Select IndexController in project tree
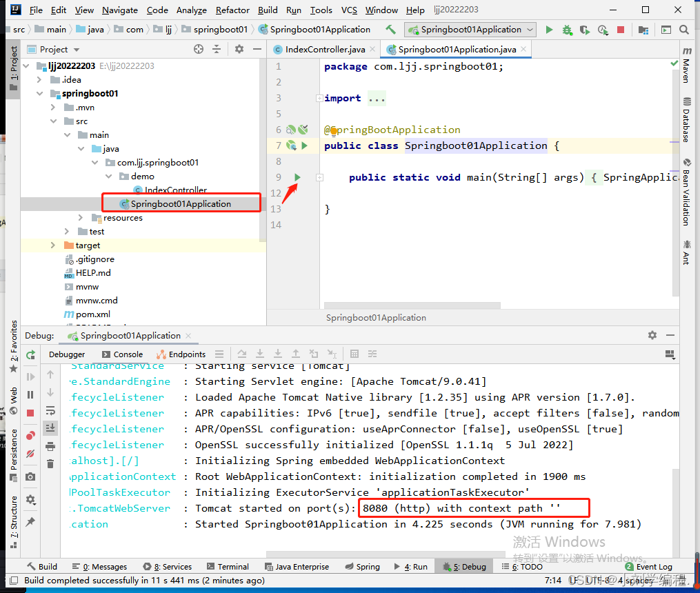This screenshot has width=700, height=593. (x=175, y=190)
